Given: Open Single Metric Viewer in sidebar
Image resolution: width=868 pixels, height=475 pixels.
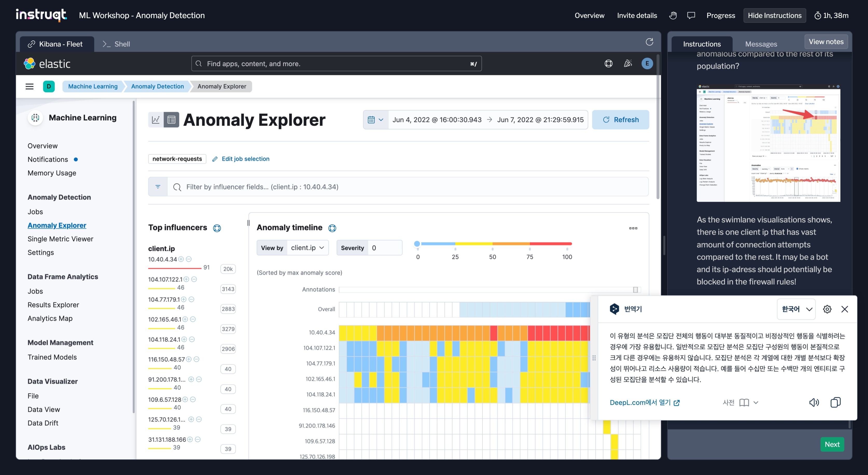Looking at the screenshot, I should [60, 239].
